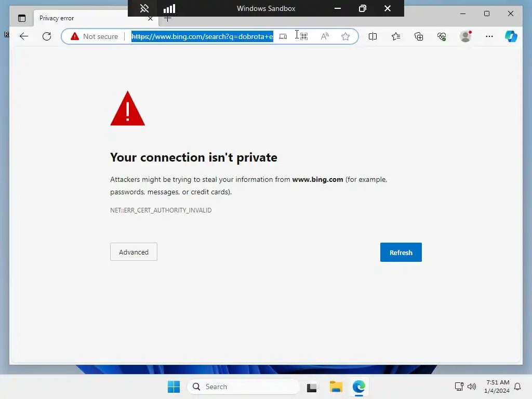
Task: Open Task View from the taskbar
Action: [312, 387]
